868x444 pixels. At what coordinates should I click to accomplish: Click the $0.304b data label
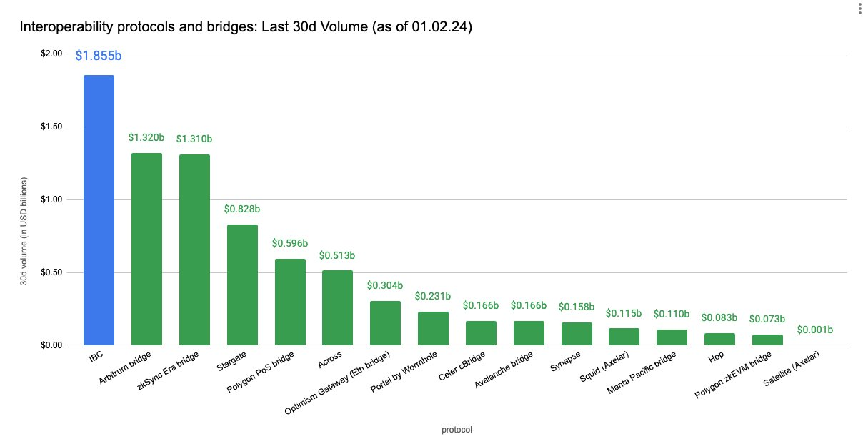[x=385, y=285]
